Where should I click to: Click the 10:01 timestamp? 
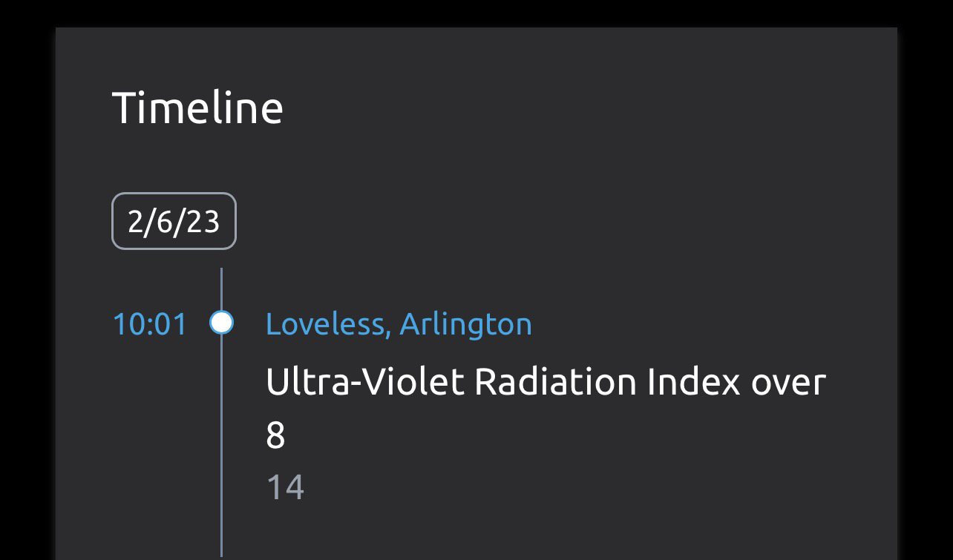point(149,324)
